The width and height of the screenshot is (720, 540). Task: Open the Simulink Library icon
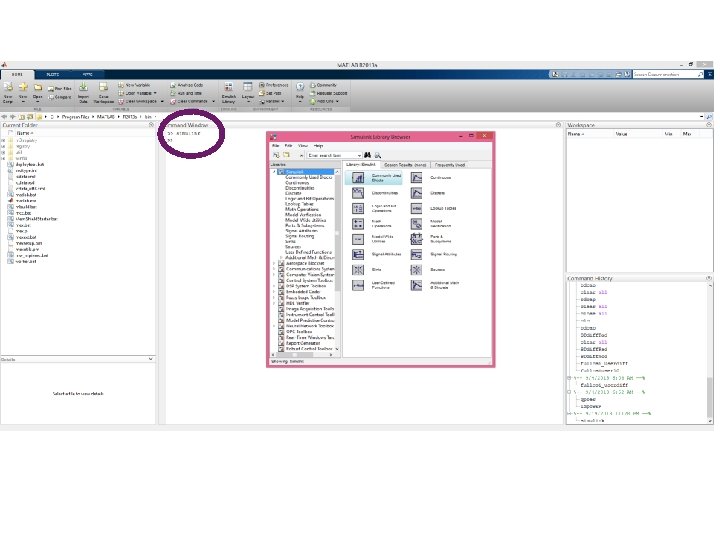point(228,87)
